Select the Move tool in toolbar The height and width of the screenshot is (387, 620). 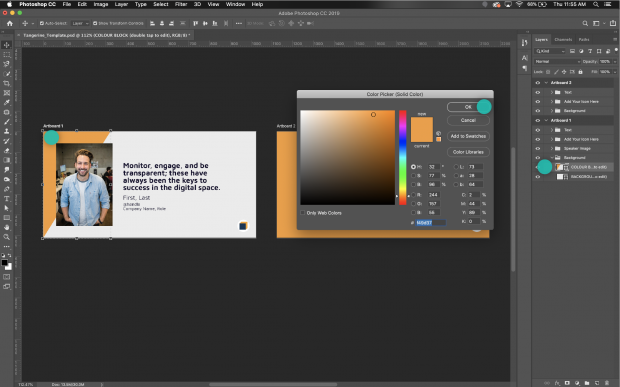click(7, 45)
